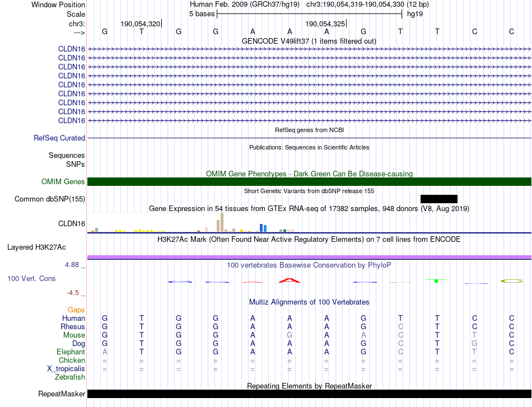
Task: Click the red A conservation peak
Action: (x=290, y=280)
